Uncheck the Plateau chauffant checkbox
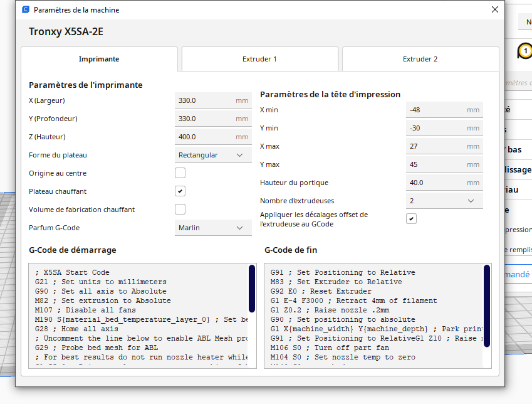This screenshot has height=404, width=532. (180, 191)
